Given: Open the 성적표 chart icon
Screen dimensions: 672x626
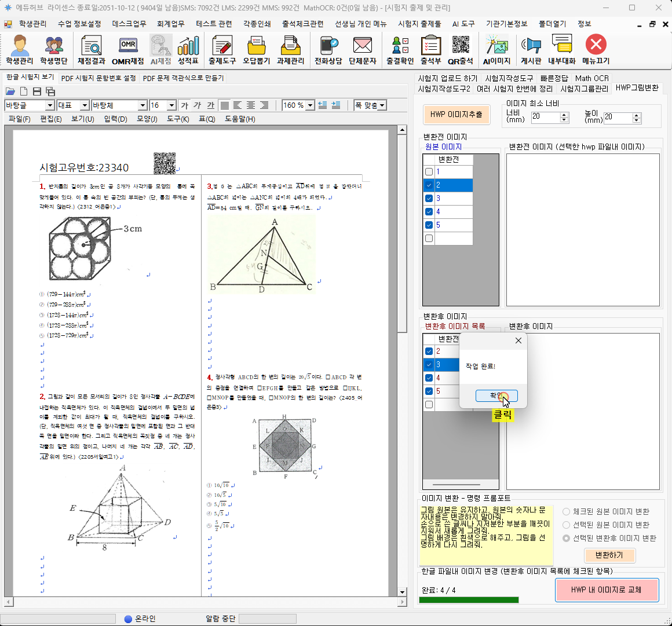Looking at the screenshot, I should pos(188,49).
